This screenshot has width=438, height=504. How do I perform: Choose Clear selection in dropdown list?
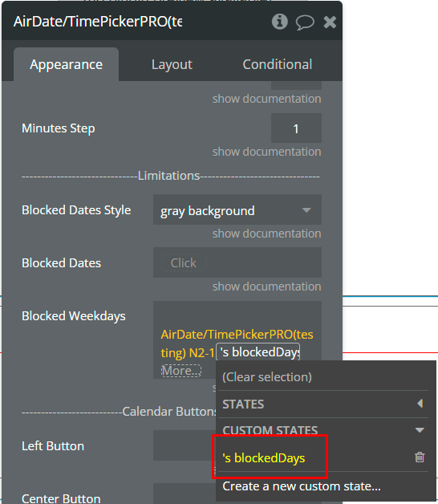pyautogui.click(x=267, y=376)
